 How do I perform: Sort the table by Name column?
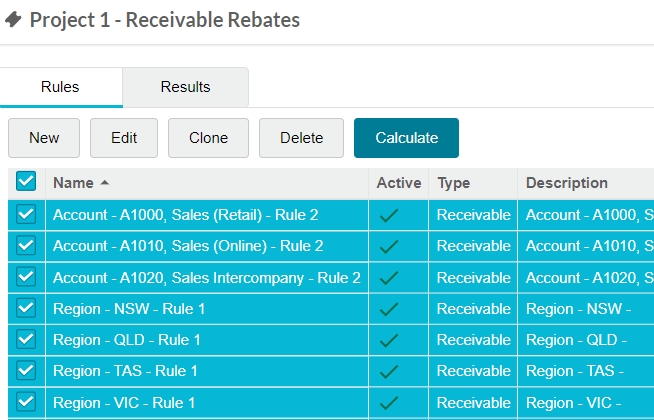point(72,183)
